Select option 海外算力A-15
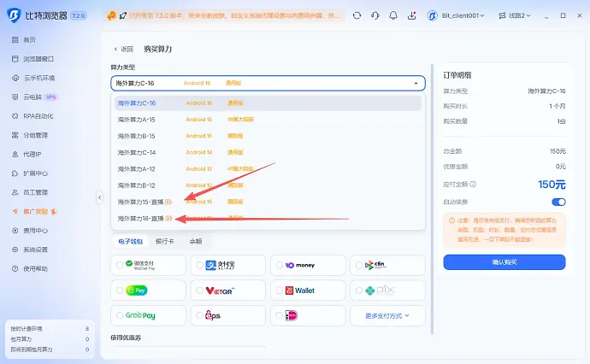This screenshot has width=590, height=364. (268, 120)
